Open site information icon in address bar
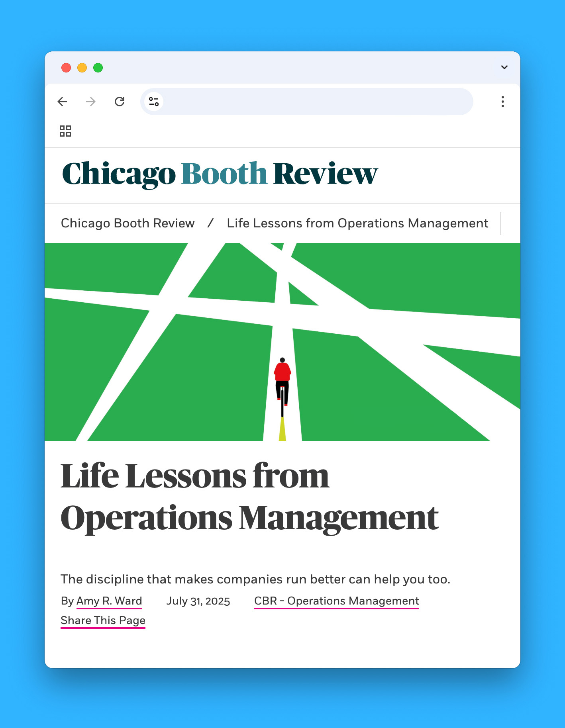This screenshot has width=565, height=728. click(x=154, y=102)
